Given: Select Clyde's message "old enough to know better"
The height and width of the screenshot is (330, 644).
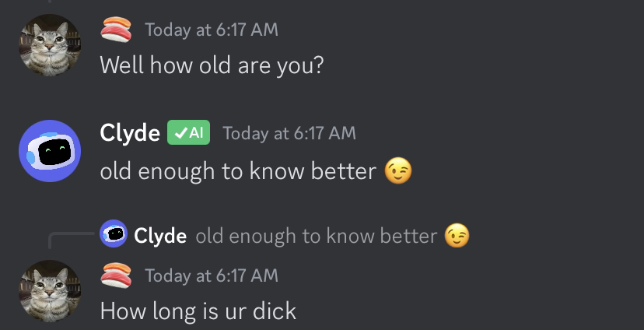Looking at the screenshot, I should pyautogui.click(x=238, y=170).
